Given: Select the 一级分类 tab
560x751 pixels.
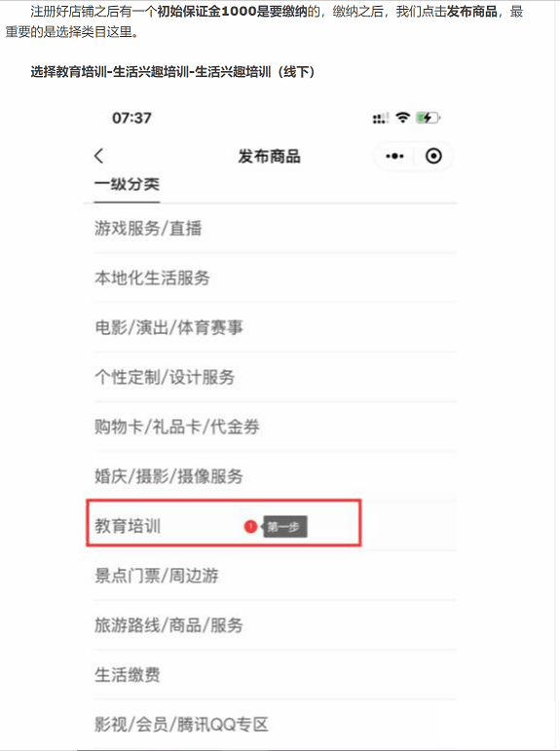Looking at the screenshot, I should (127, 184).
